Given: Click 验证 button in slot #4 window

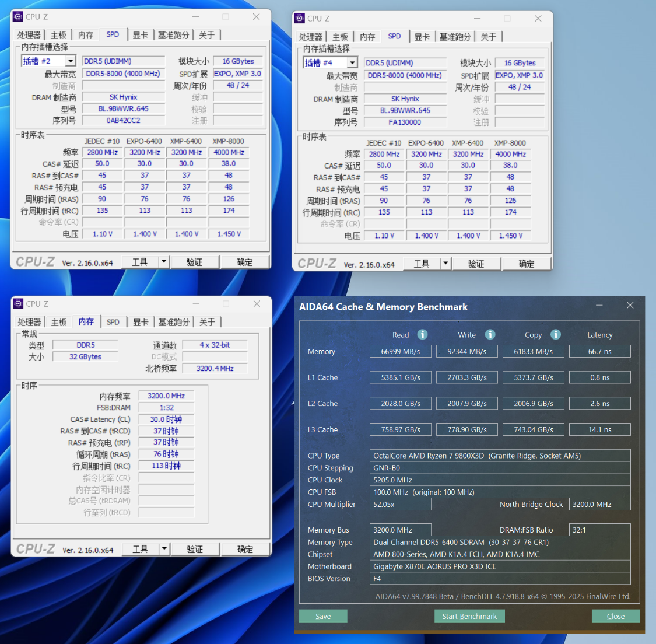Looking at the screenshot, I should pos(476,264).
